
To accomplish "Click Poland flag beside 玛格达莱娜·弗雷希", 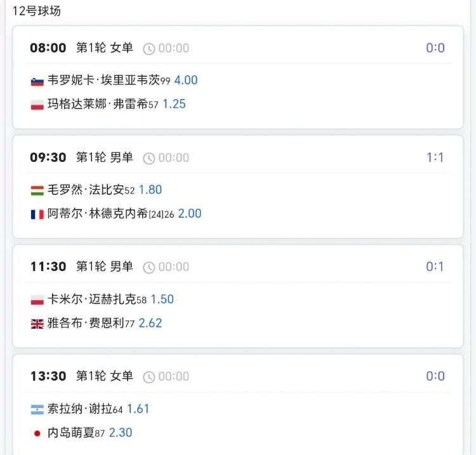I will pos(37,105).
